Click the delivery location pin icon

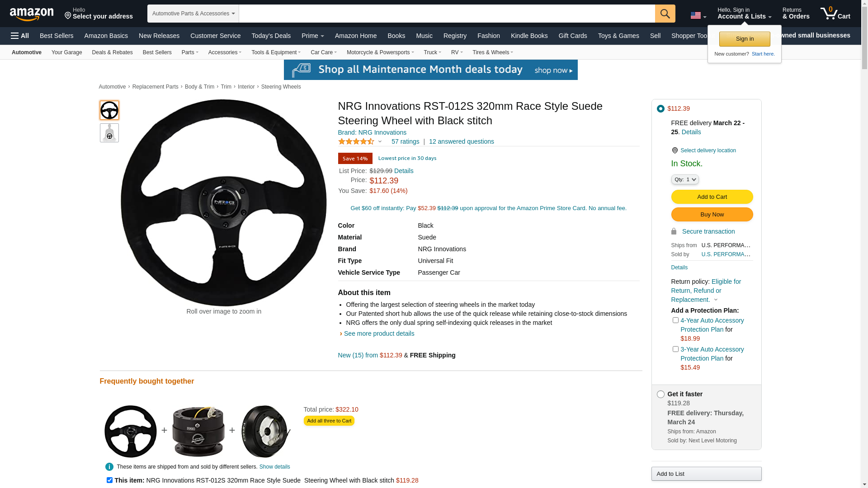click(x=675, y=150)
